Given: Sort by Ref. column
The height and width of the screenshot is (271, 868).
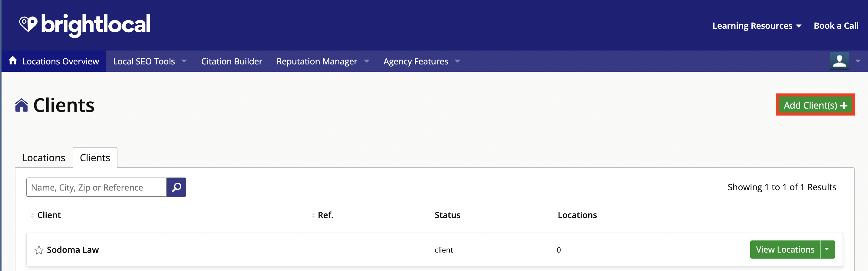Looking at the screenshot, I should pyautogui.click(x=322, y=215).
